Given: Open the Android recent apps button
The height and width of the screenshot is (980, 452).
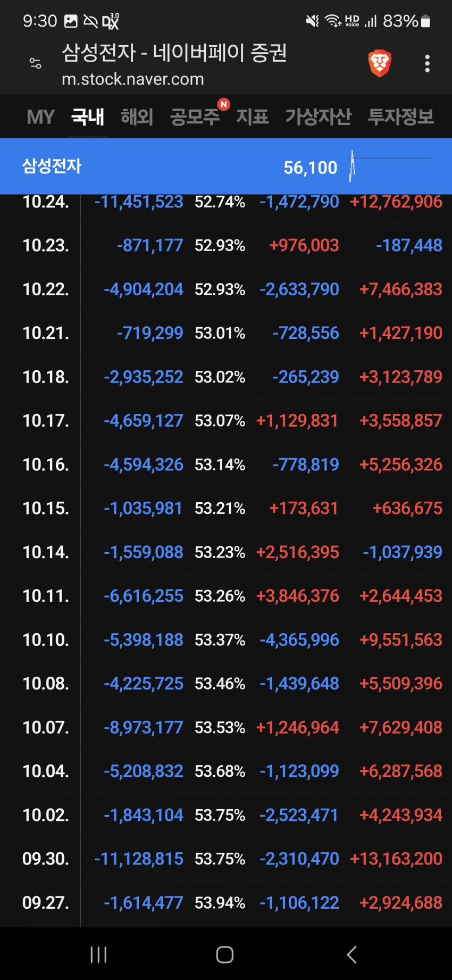Looking at the screenshot, I should 98,954.
